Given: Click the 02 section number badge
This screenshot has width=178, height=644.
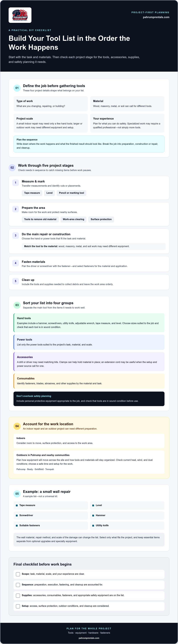Looking at the screenshot, I should (12, 167).
